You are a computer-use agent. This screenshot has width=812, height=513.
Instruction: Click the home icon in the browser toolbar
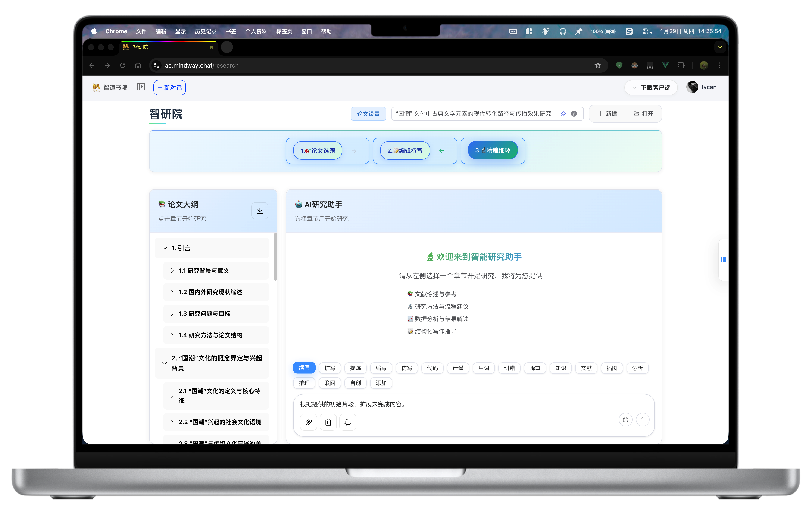tap(138, 65)
